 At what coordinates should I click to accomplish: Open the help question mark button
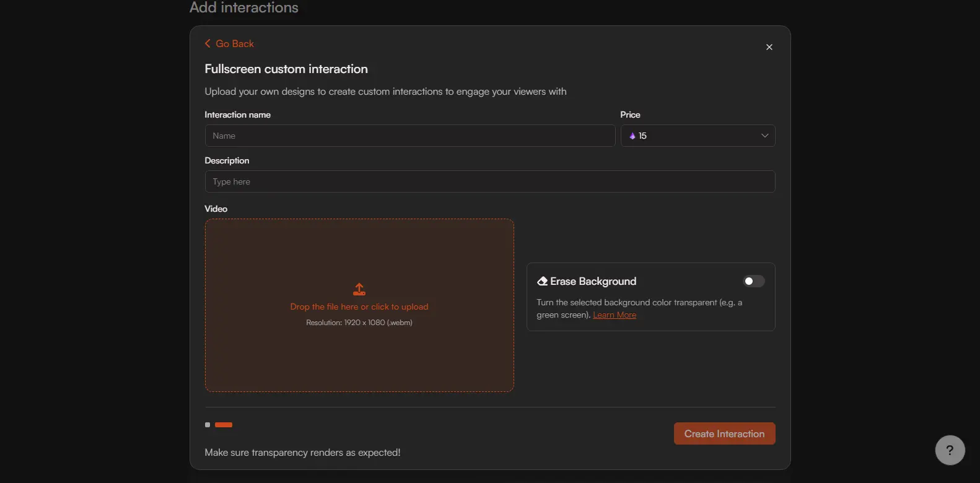pyautogui.click(x=950, y=450)
